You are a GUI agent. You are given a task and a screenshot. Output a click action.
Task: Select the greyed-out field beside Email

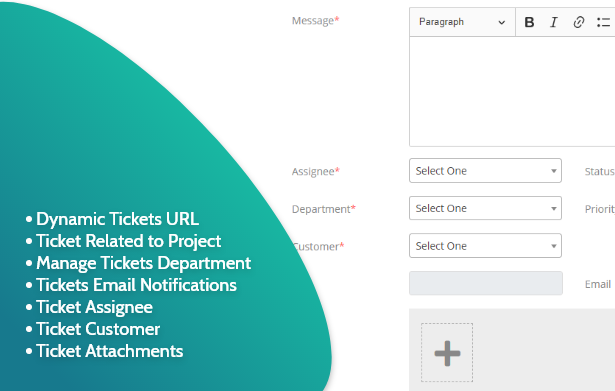[486, 283]
